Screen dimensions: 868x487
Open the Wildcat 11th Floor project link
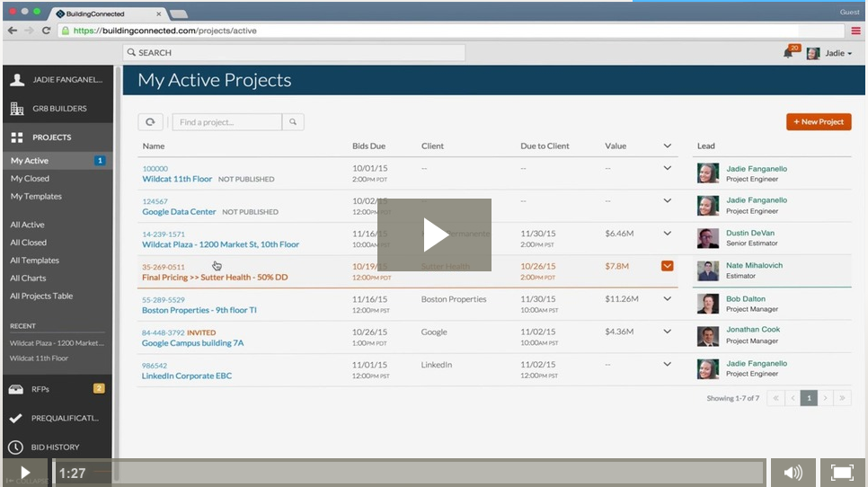(x=177, y=179)
